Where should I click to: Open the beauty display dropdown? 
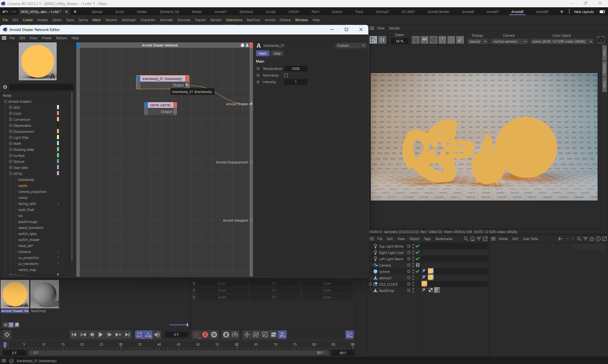click(478, 41)
